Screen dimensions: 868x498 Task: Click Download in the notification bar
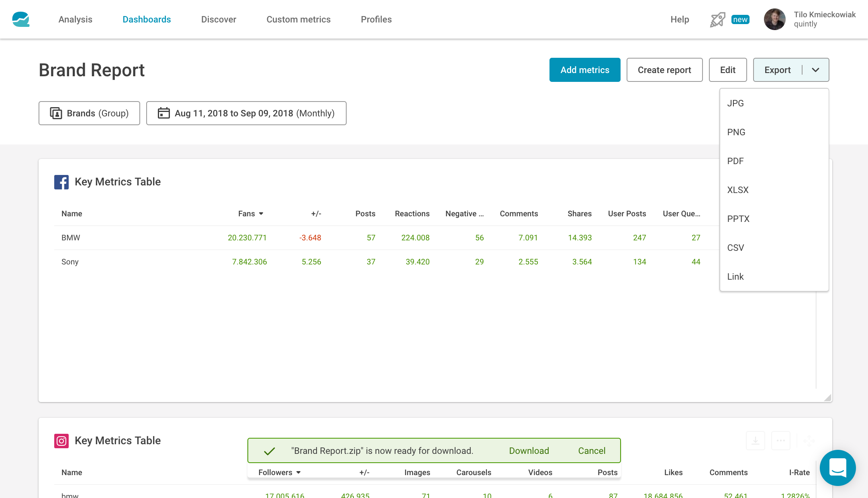(529, 451)
